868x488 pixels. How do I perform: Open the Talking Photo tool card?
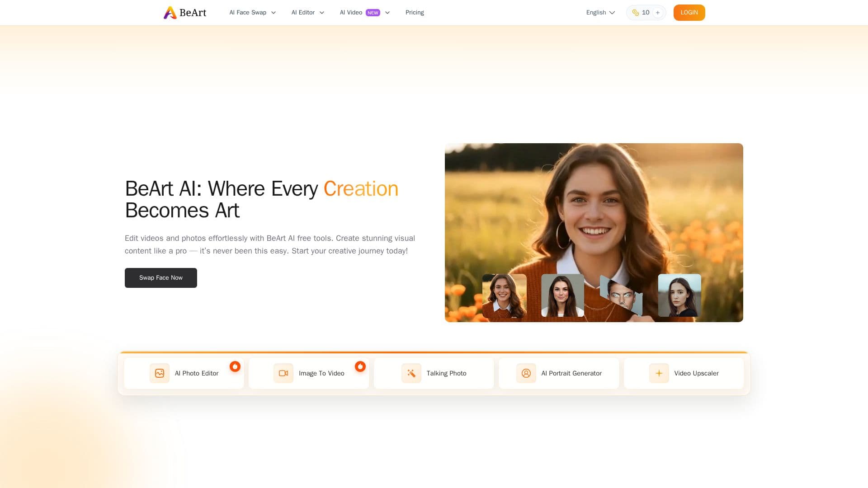coord(434,373)
